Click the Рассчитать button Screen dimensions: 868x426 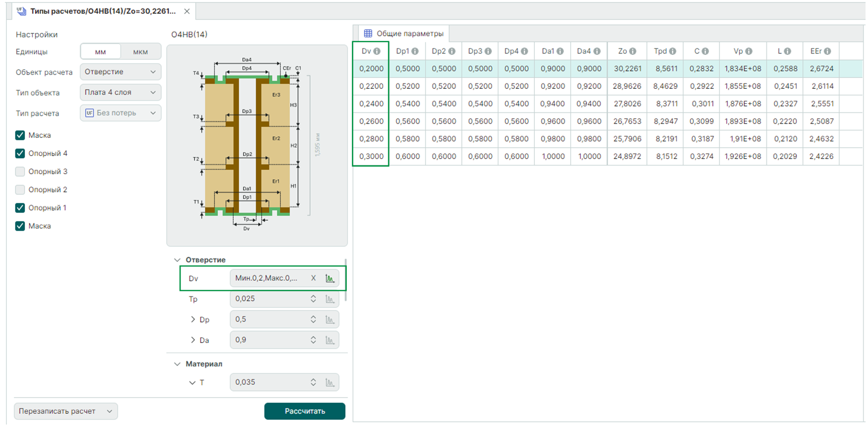pyautogui.click(x=304, y=411)
